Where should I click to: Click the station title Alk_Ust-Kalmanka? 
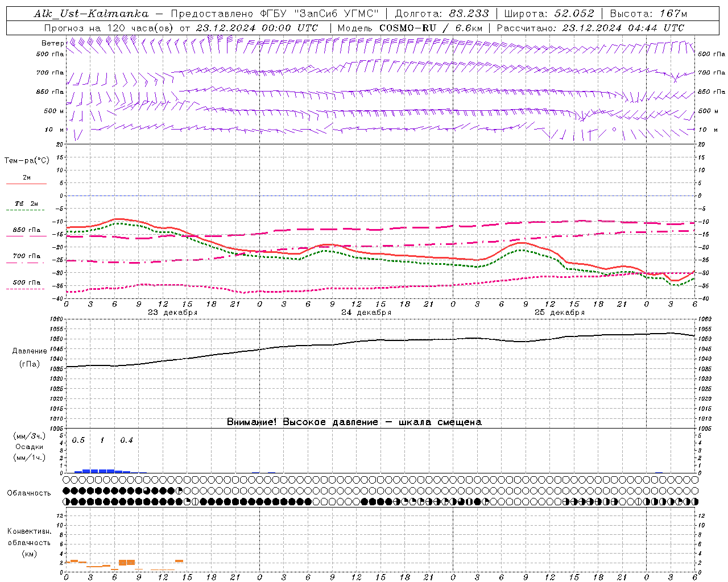[x=91, y=14]
